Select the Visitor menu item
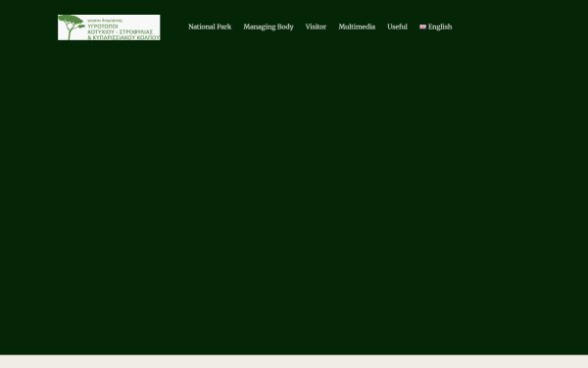 [x=316, y=26]
